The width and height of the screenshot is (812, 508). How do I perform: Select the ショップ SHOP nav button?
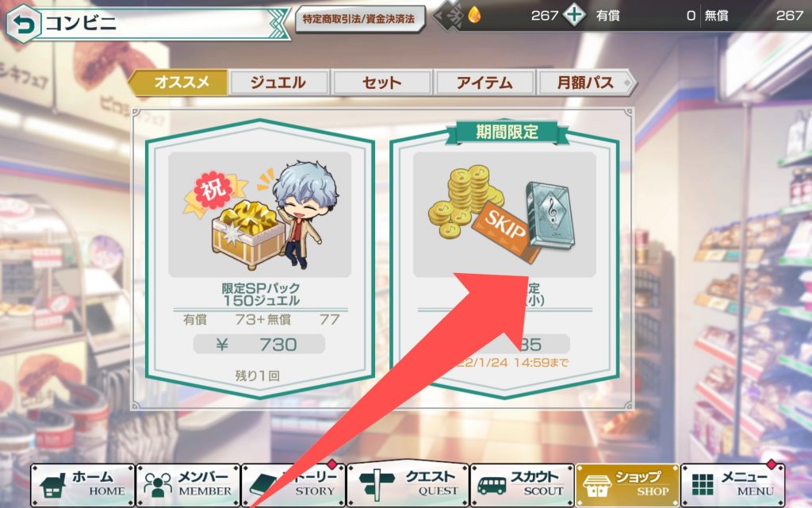[x=627, y=485]
